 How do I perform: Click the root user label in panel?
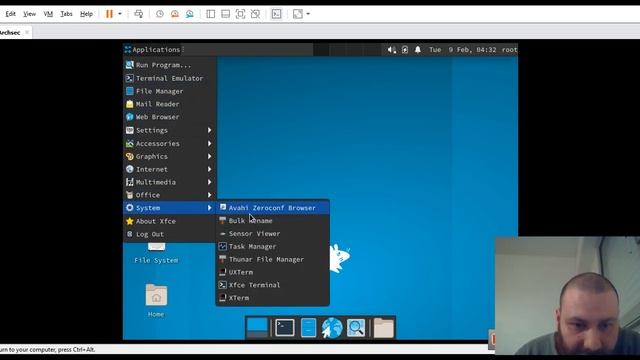509,50
